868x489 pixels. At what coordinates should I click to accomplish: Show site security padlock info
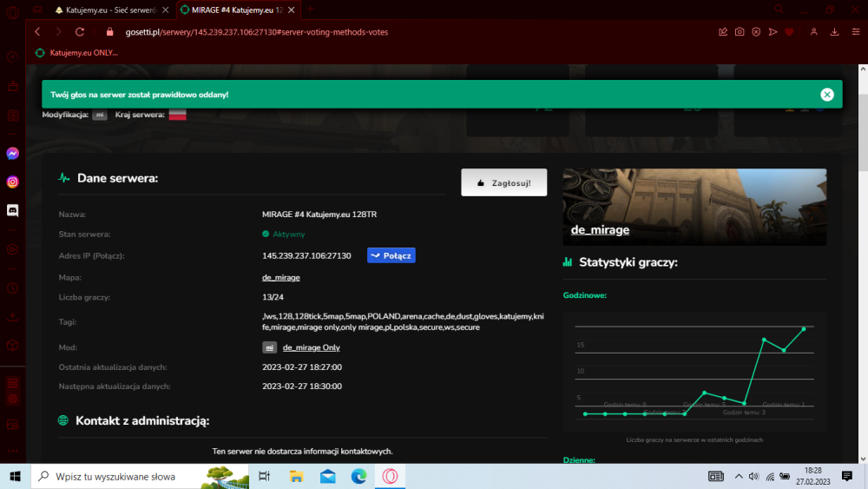click(x=109, y=32)
